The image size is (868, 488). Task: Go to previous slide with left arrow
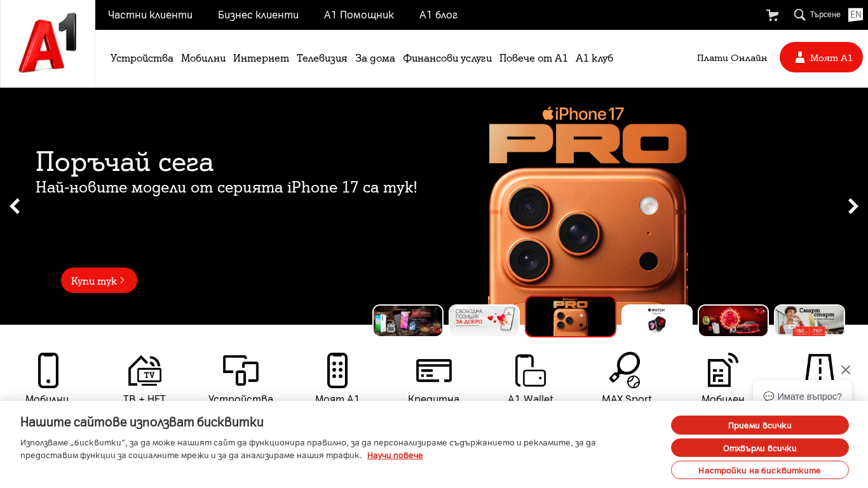point(15,206)
